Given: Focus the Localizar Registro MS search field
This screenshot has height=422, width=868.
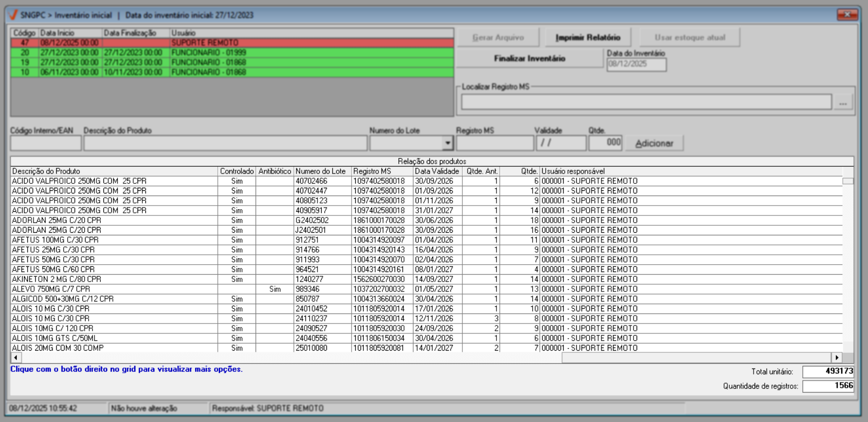Looking at the screenshot, I should click(x=647, y=102).
